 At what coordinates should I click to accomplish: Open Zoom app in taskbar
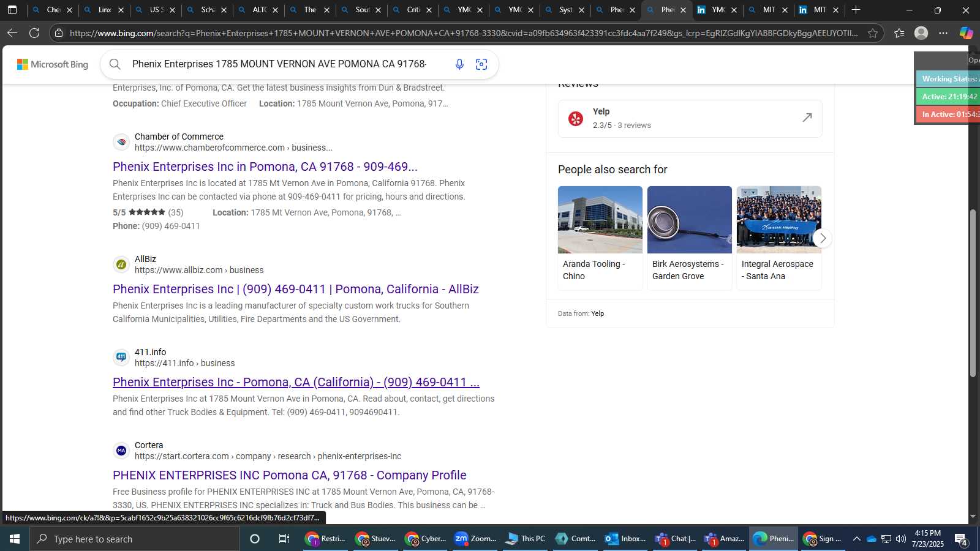(x=475, y=539)
